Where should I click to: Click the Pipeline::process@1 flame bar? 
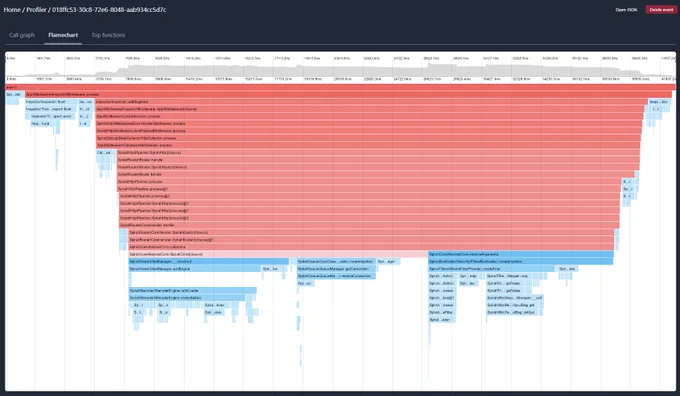pyautogui.click(x=369, y=189)
